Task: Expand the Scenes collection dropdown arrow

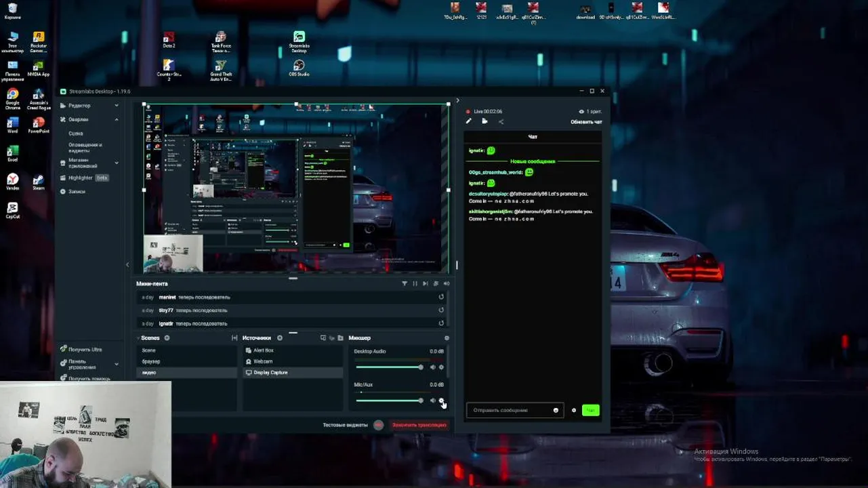Action: click(x=138, y=338)
